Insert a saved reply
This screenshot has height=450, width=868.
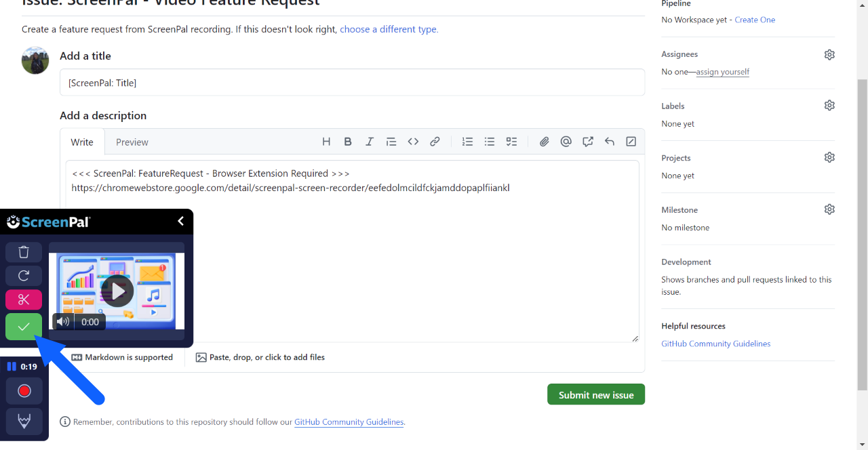(610, 142)
